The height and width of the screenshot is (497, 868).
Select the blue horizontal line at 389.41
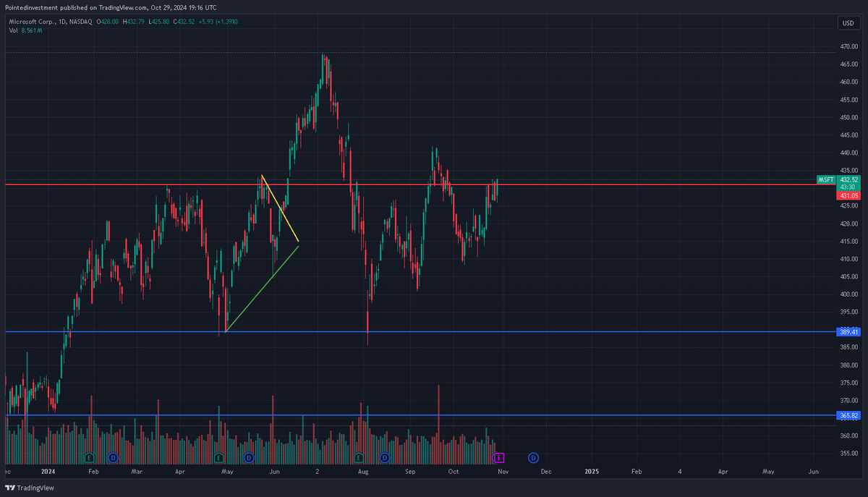420,331
